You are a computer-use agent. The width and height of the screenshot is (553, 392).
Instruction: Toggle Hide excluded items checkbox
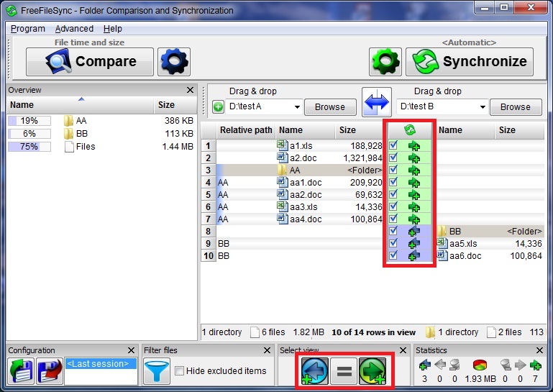[180, 371]
